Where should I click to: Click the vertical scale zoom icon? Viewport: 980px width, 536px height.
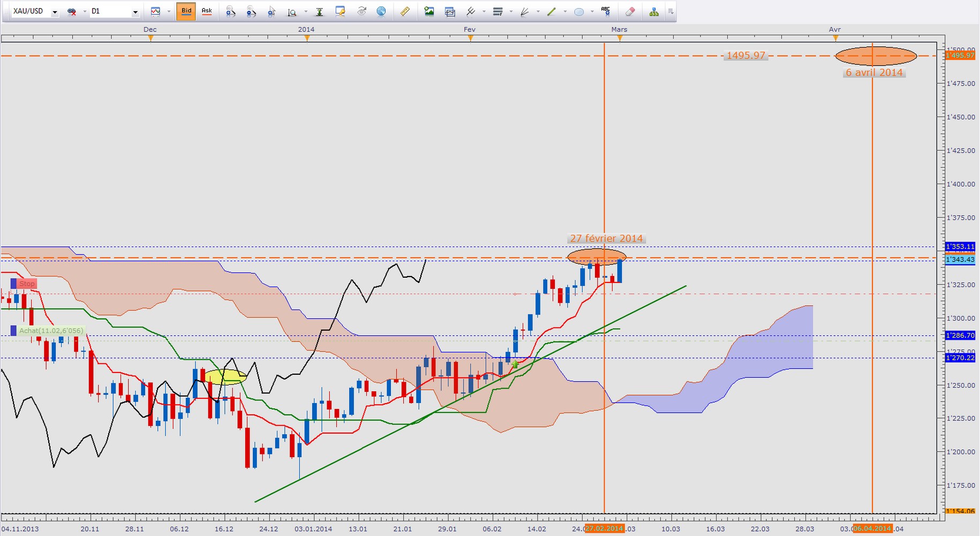click(292, 11)
